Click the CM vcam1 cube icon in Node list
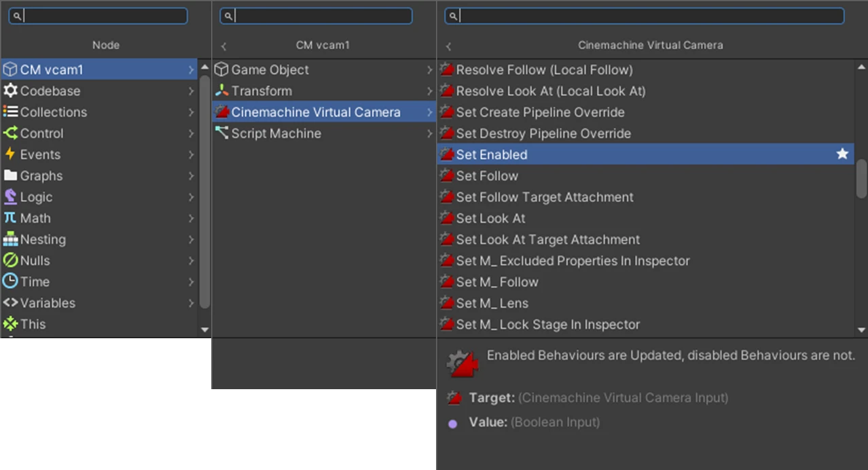The height and width of the screenshot is (470, 868). click(x=10, y=69)
